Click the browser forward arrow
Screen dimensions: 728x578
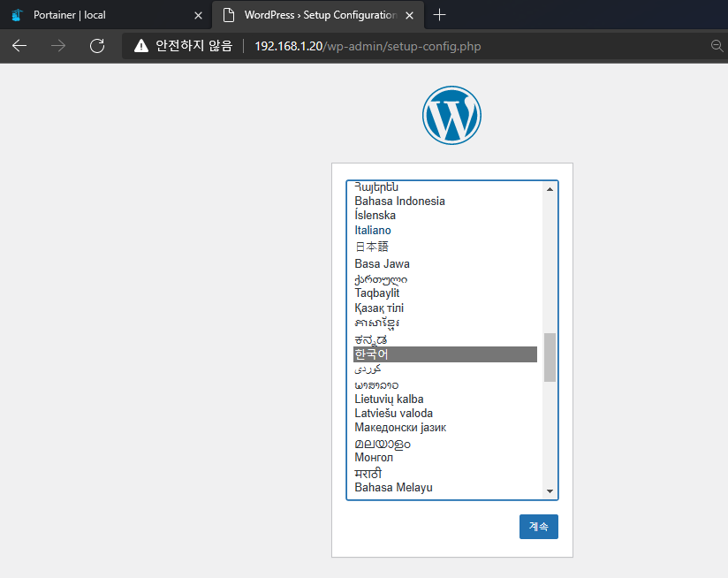coord(58,46)
